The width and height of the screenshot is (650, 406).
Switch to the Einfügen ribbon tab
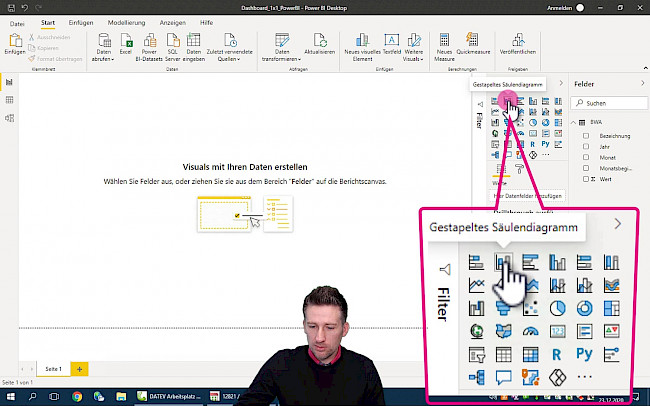tap(81, 23)
